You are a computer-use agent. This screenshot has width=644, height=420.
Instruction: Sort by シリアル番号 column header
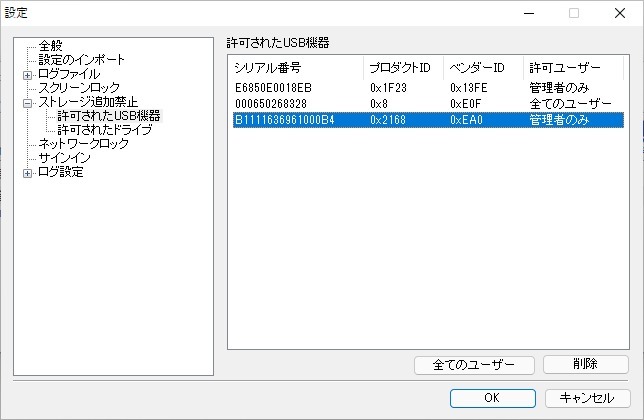[296, 68]
